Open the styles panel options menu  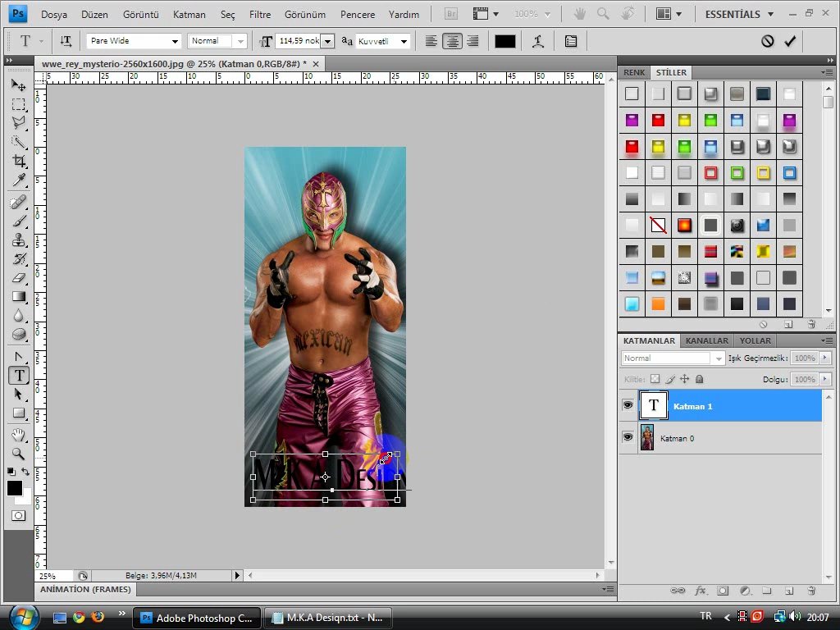pos(827,72)
